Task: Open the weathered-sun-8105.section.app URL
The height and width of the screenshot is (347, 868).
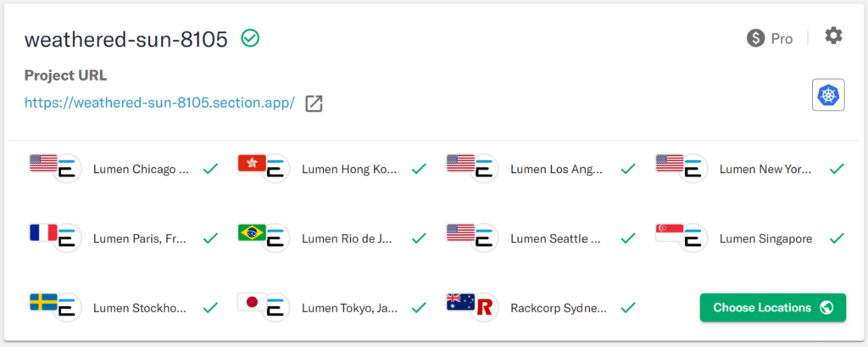Action: [x=159, y=104]
